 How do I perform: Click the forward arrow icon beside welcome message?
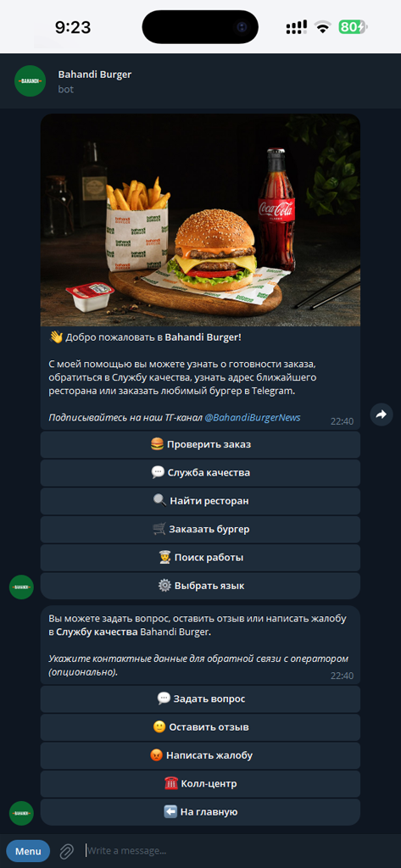click(x=381, y=414)
